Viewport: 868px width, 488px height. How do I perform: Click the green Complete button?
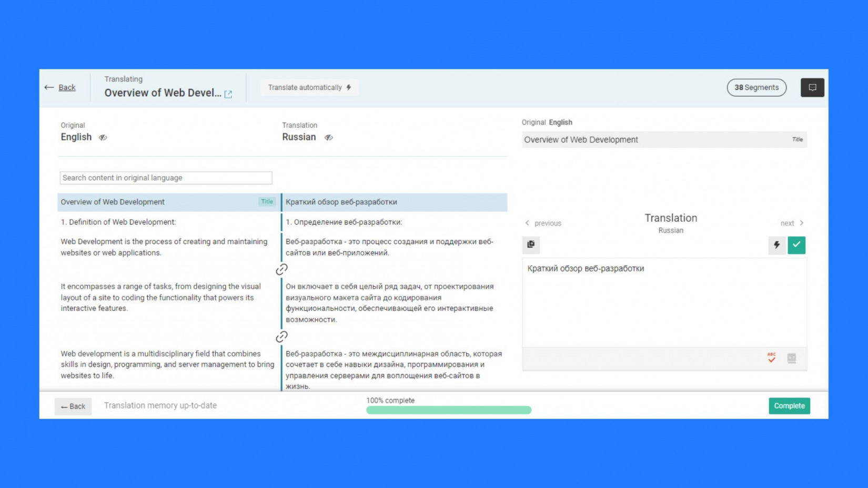tap(789, 405)
